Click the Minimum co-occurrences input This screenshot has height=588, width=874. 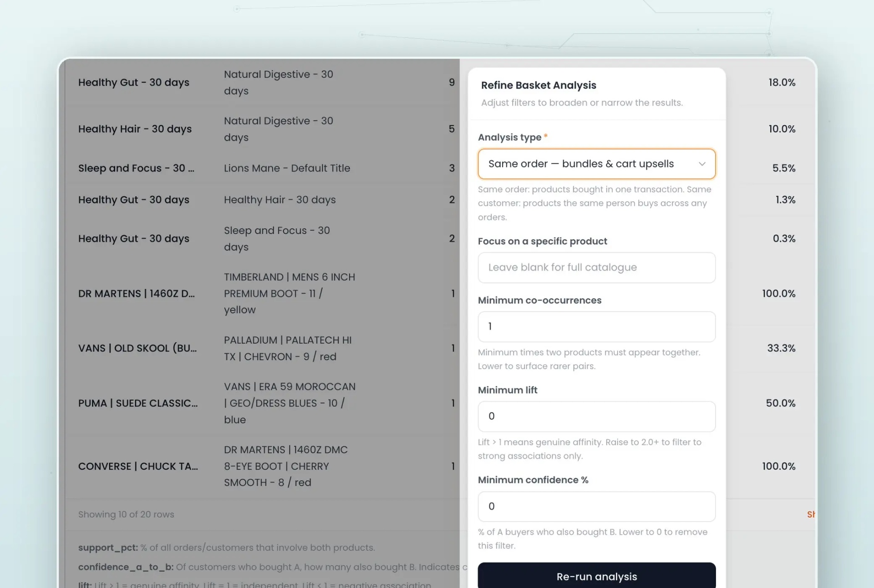(x=596, y=327)
